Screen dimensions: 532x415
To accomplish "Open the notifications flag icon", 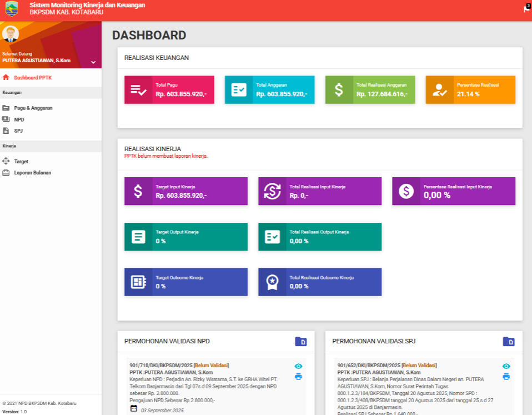I will tap(526, 8).
